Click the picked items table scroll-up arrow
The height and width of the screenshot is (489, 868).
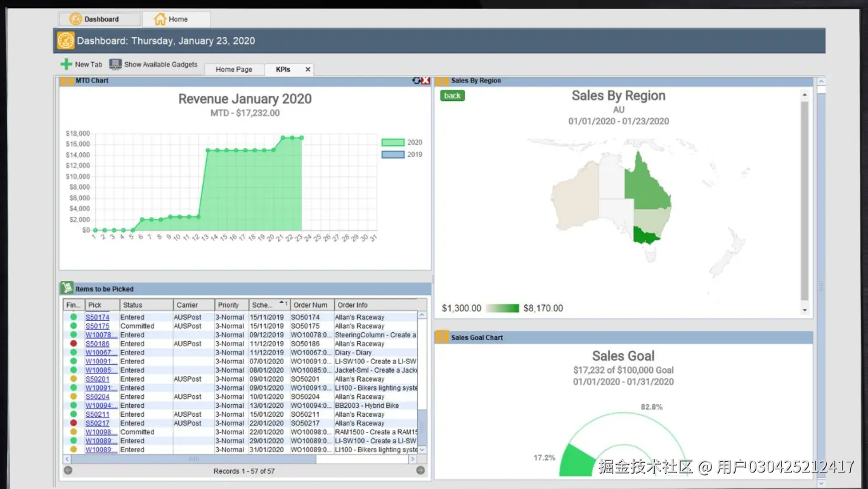pos(422,316)
